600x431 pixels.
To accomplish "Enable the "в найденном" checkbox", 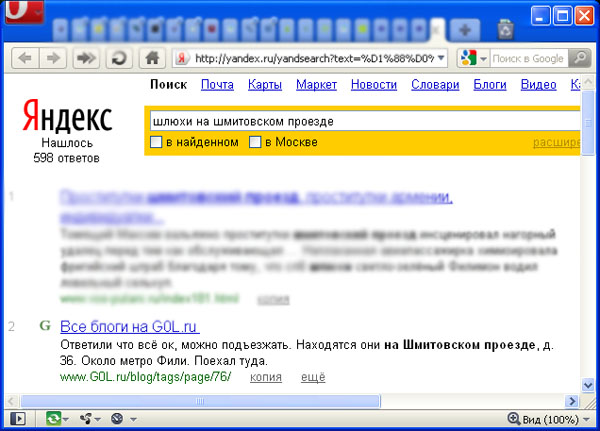I will [156, 142].
